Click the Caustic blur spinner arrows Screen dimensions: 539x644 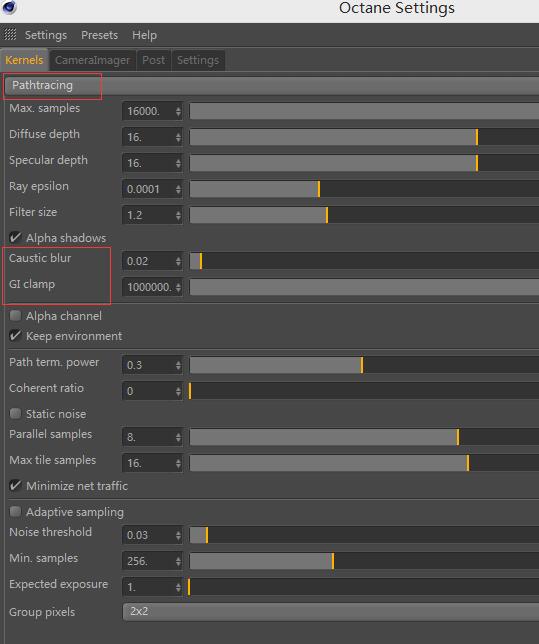[x=178, y=261]
